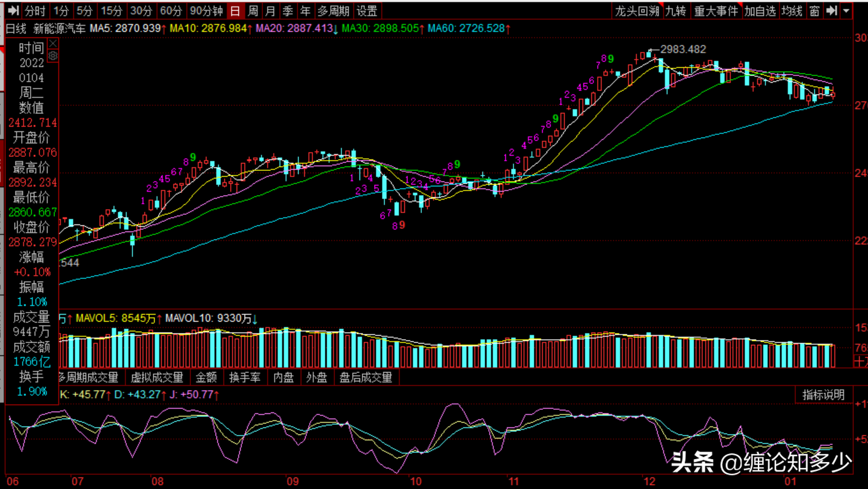The height and width of the screenshot is (489, 868).
Task: Switch to 周 weekly chart
Action: click(253, 11)
